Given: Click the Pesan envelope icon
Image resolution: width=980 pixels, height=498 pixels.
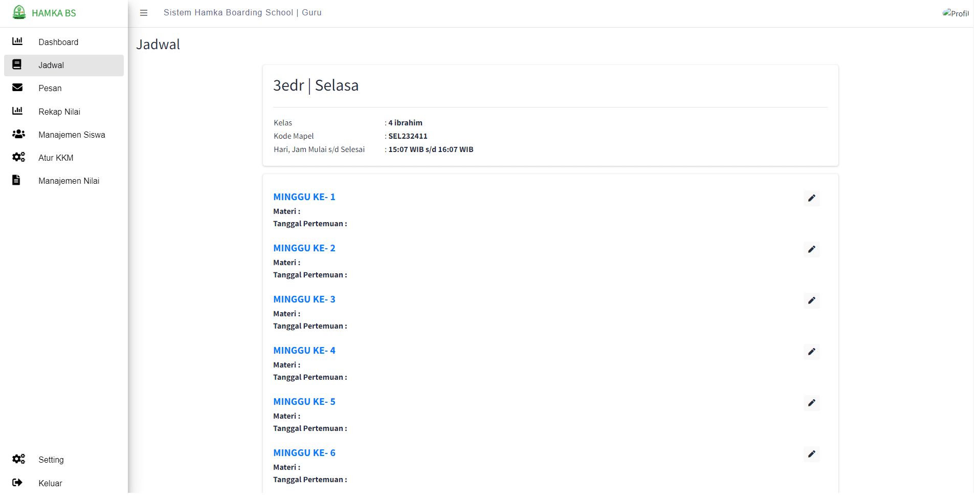Looking at the screenshot, I should coord(17,88).
